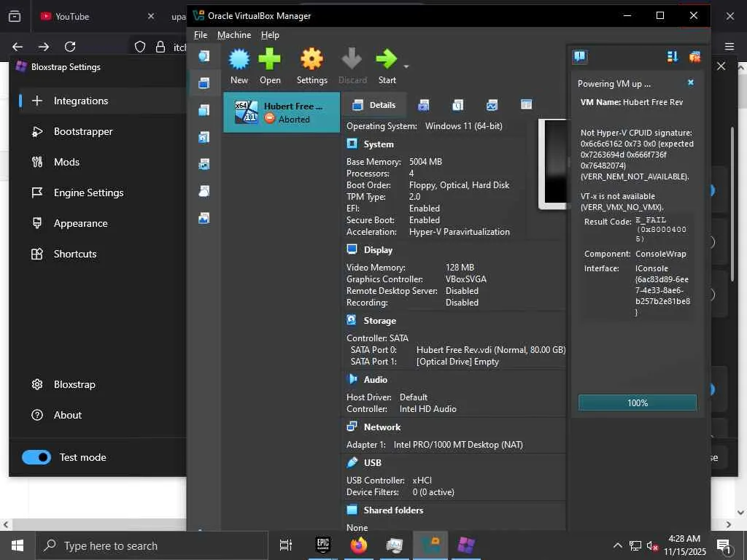Open the Home tool at top of VirtualBox sidebar
This screenshot has width=747, height=560.
(x=204, y=56)
